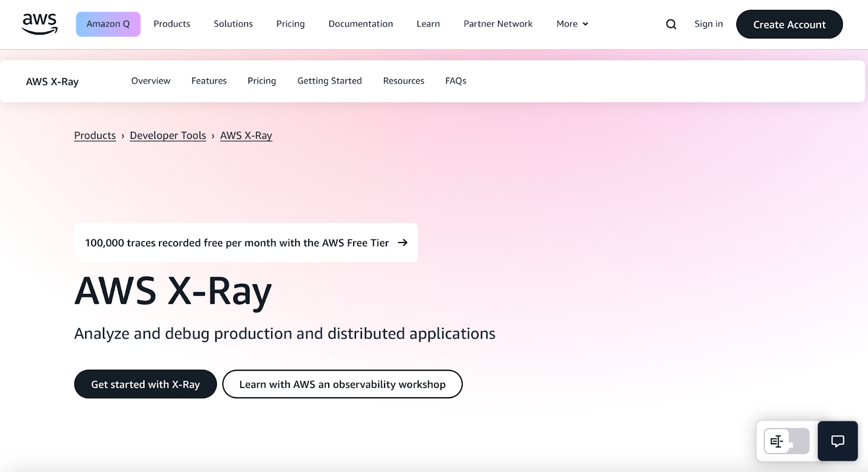868x472 pixels.
Task: Open the 100,000 traces Free Tier banner
Action: pyautogui.click(x=246, y=243)
